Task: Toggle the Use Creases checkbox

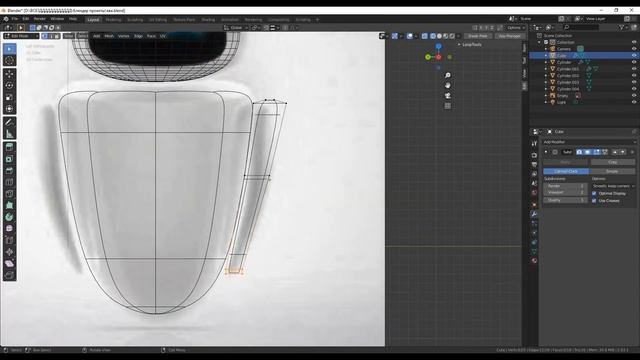Action: (594, 201)
